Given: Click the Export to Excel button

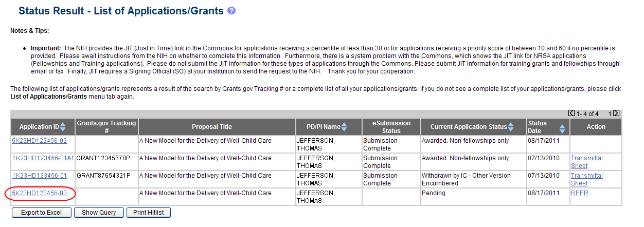Looking at the screenshot, I should click(x=41, y=213).
